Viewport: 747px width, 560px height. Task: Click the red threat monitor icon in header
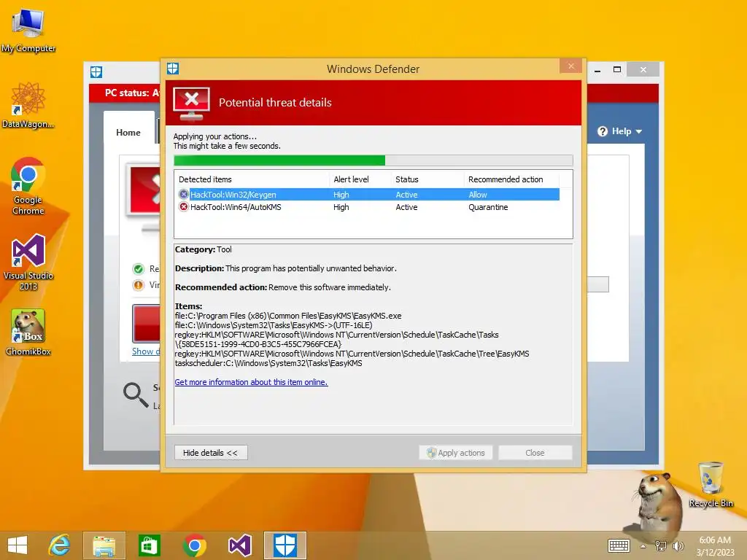click(192, 104)
